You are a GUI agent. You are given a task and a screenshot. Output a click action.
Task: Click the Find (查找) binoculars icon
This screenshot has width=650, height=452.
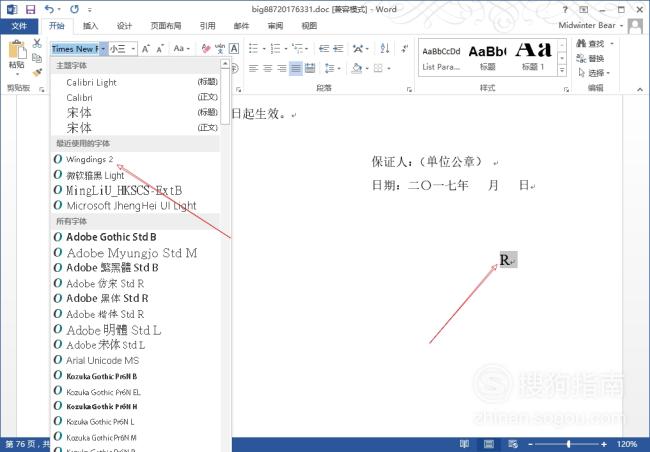pyautogui.click(x=581, y=44)
